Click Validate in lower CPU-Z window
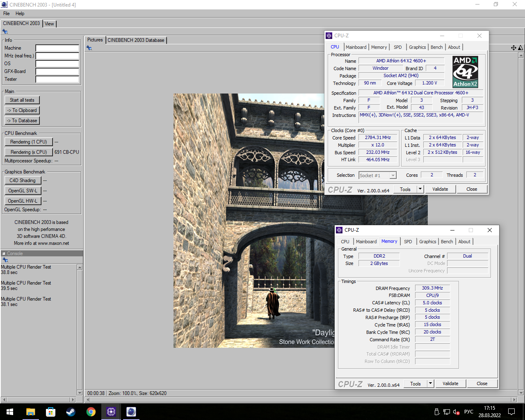Image resolution: width=525 pixels, height=420 pixels. [450, 383]
